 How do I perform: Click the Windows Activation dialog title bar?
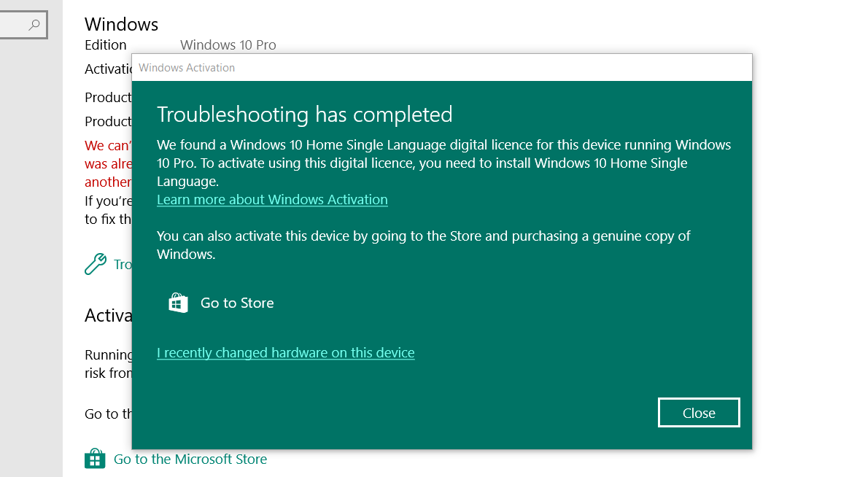tap(442, 68)
